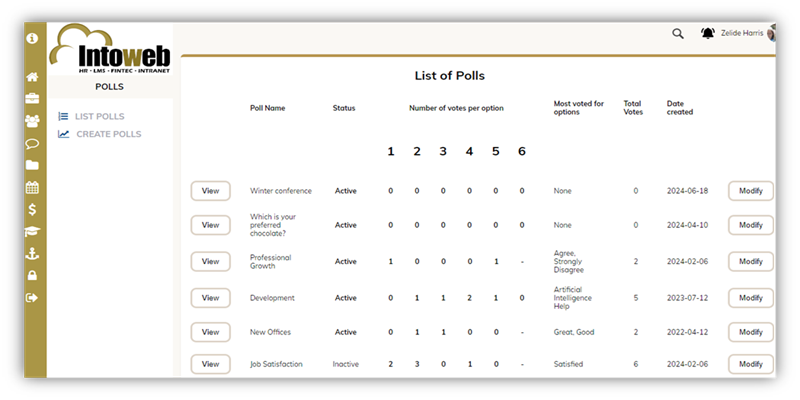The height and width of the screenshot is (400, 800).
Task: Click 'Which is your preferred chocolate?' text
Action: [x=273, y=225]
